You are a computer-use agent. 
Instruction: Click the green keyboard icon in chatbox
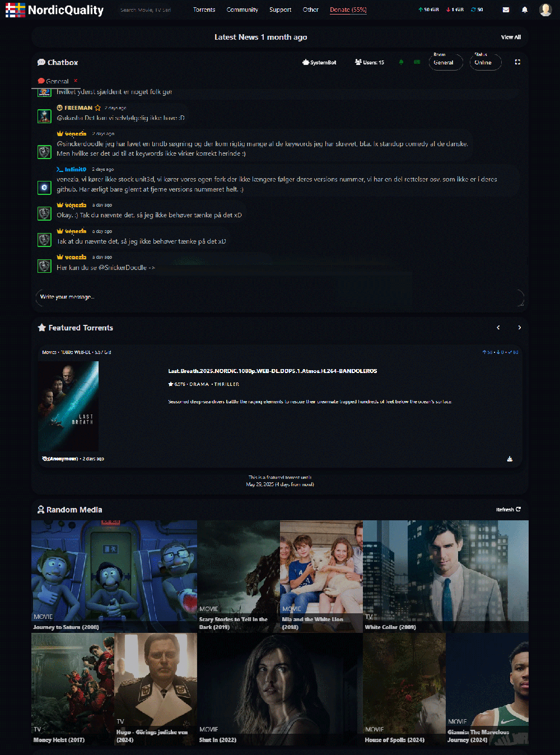417,62
